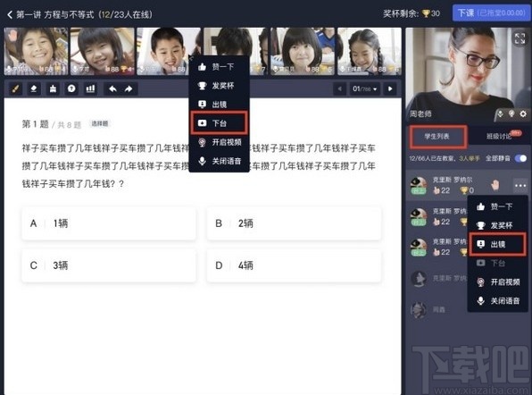
Task: Choose 出镜 in the top popup menu
Action: (x=220, y=105)
